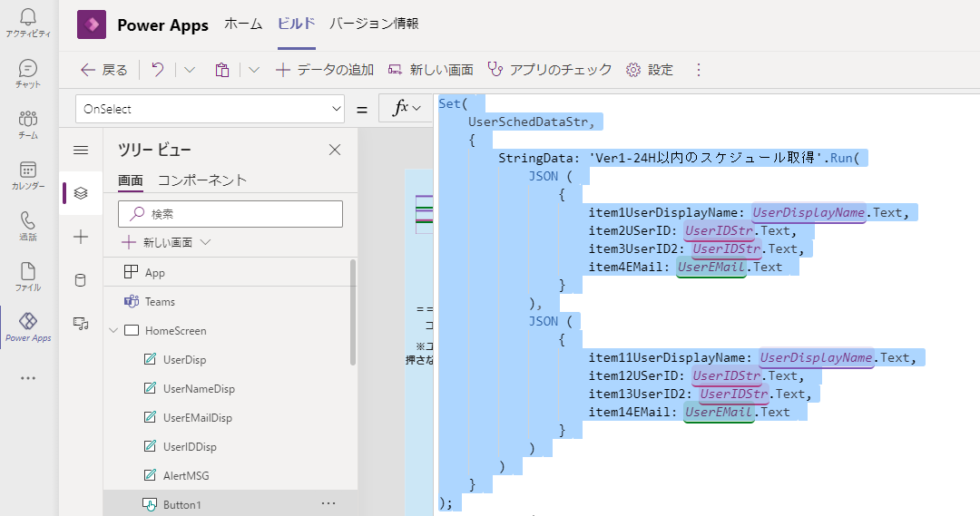Viewport: 980px width, 516px height.
Task: Click the tree view vertical scrollbar
Action: tap(353, 312)
